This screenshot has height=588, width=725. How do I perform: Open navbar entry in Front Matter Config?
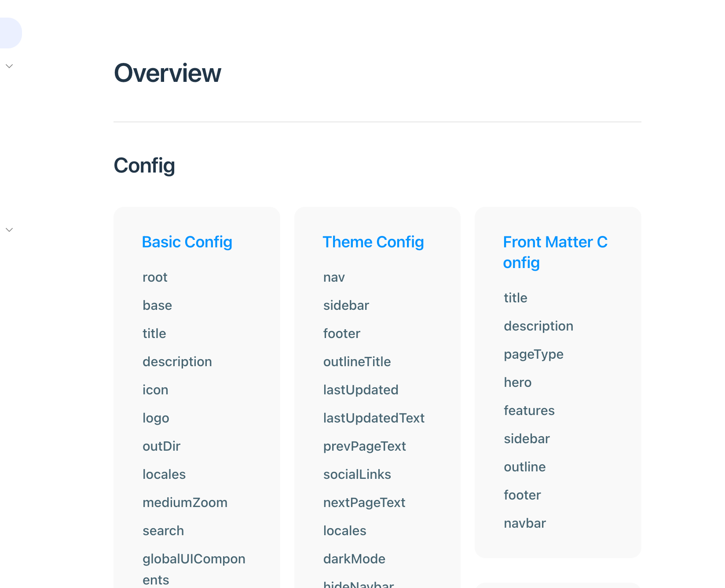click(525, 523)
